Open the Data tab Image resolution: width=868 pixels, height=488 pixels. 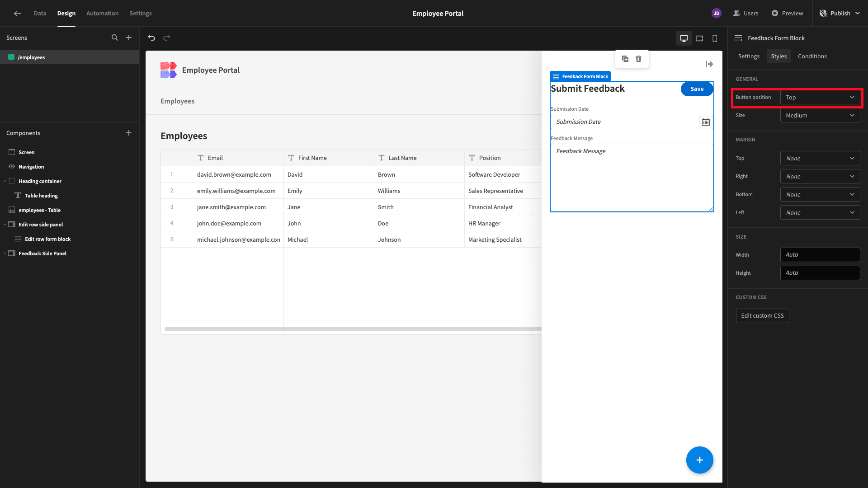pos(40,14)
